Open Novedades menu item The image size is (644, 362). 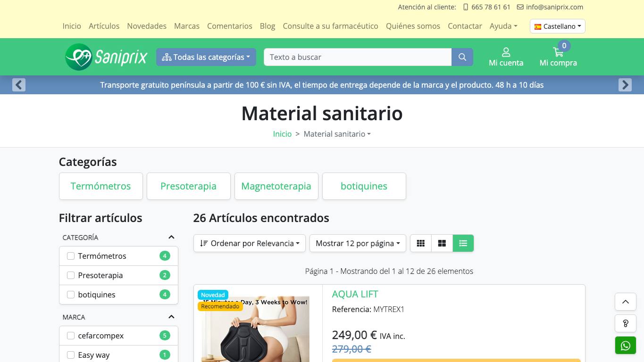147,26
